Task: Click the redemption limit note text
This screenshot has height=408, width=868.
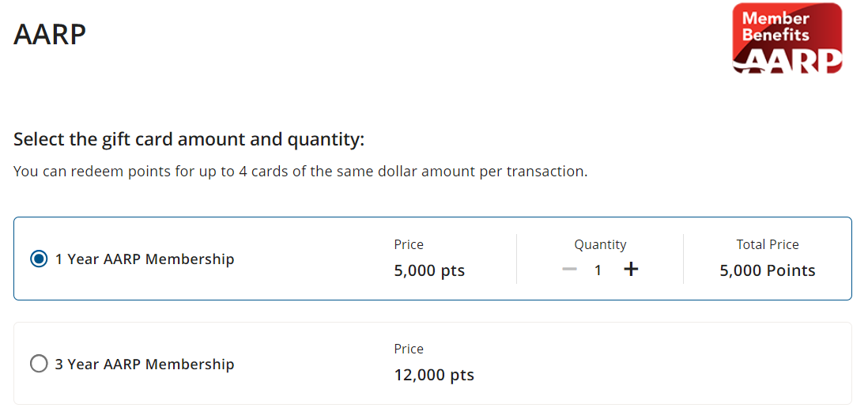Action: pyautogui.click(x=300, y=171)
